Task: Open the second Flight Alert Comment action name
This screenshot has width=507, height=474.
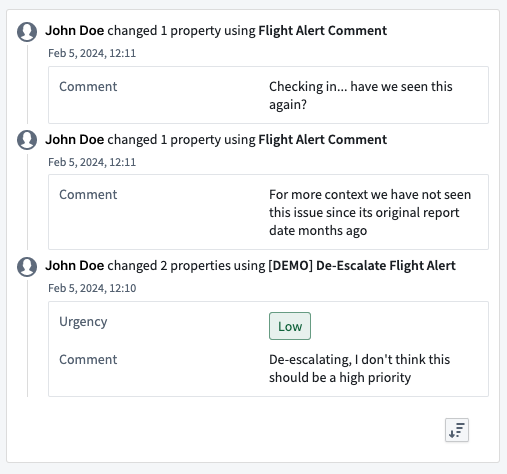Action: [323, 140]
